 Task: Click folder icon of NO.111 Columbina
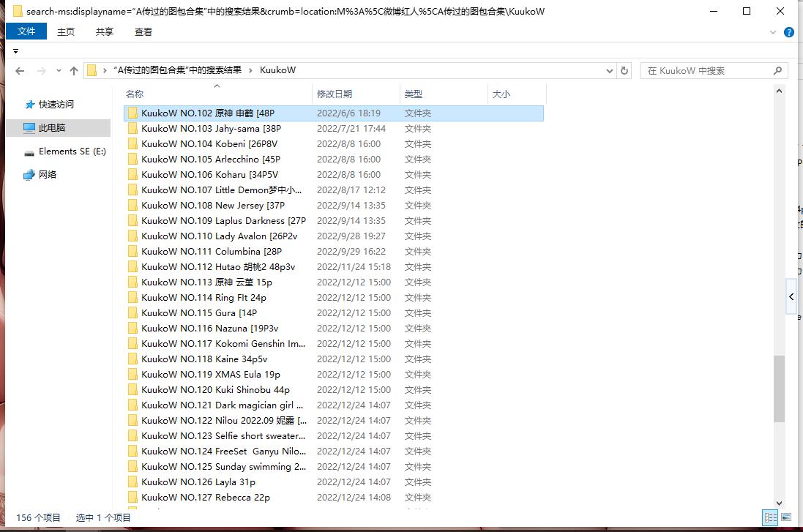(x=132, y=252)
